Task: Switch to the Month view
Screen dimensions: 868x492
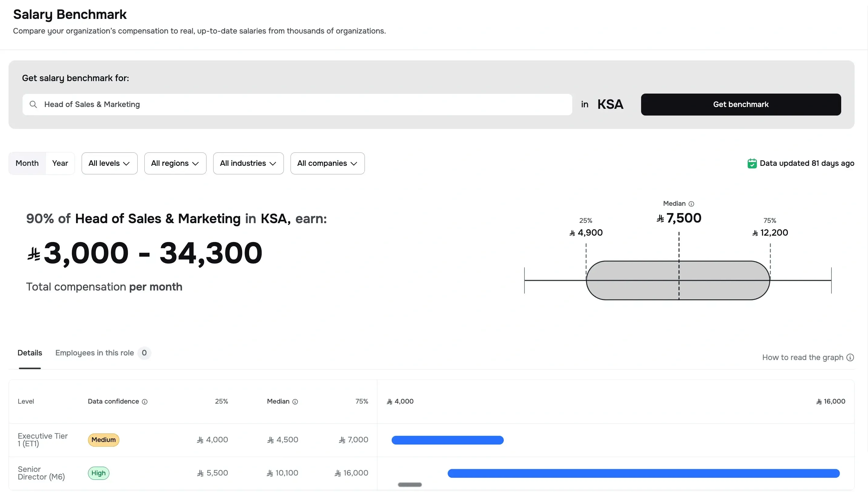Action: [27, 163]
